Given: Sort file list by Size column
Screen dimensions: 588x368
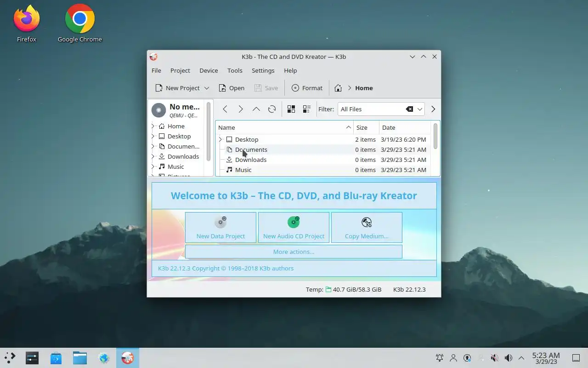Looking at the screenshot, I should click(366, 127).
